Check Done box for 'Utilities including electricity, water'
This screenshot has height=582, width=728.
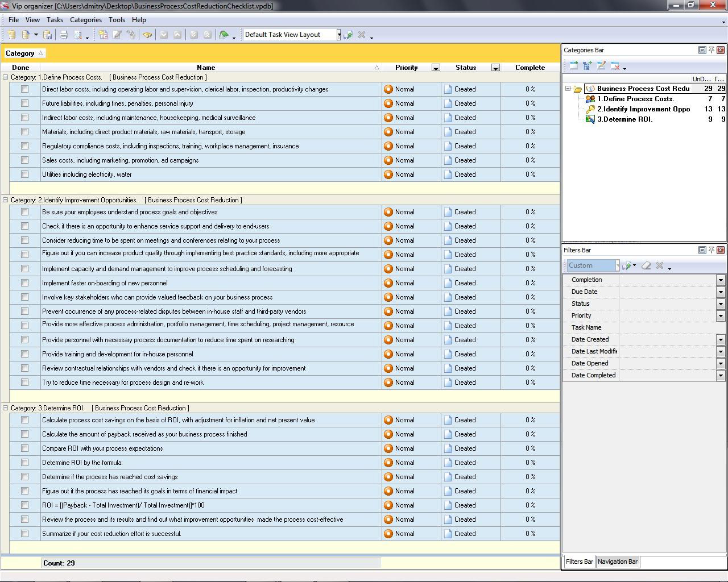24,174
